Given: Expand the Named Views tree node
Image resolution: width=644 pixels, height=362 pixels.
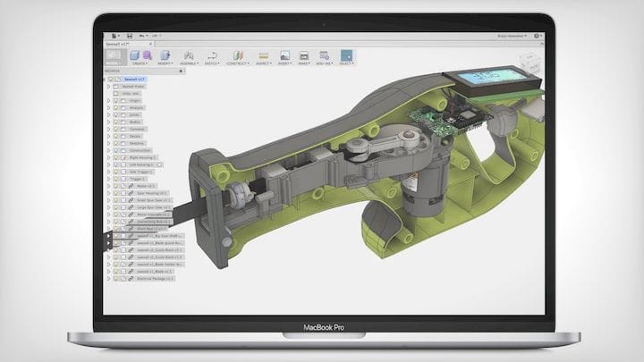Looking at the screenshot, I should click(109, 87).
